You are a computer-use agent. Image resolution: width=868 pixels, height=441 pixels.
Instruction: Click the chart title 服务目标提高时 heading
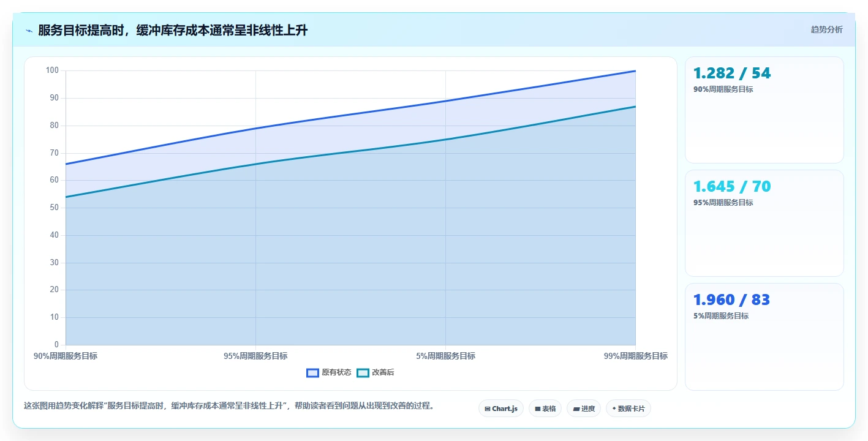point(173,31)
